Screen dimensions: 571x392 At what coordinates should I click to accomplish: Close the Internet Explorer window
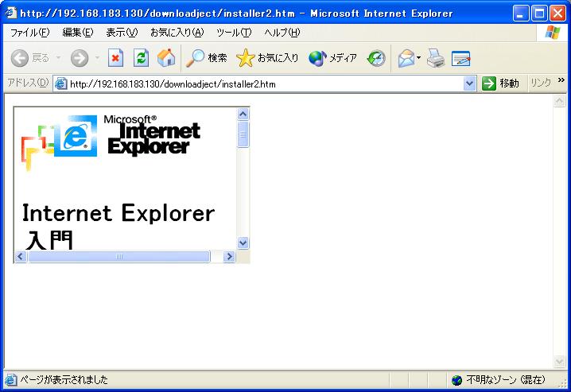tap(557, 14)
